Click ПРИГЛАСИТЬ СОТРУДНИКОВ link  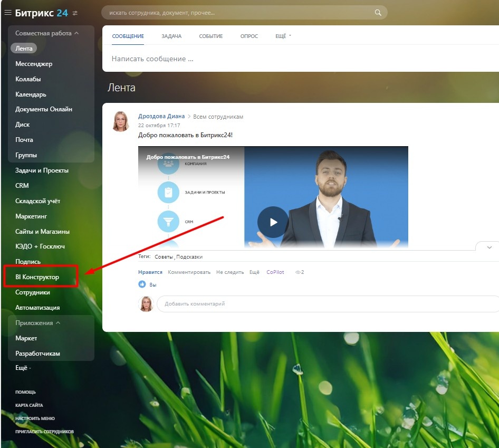tap(44, 432)
